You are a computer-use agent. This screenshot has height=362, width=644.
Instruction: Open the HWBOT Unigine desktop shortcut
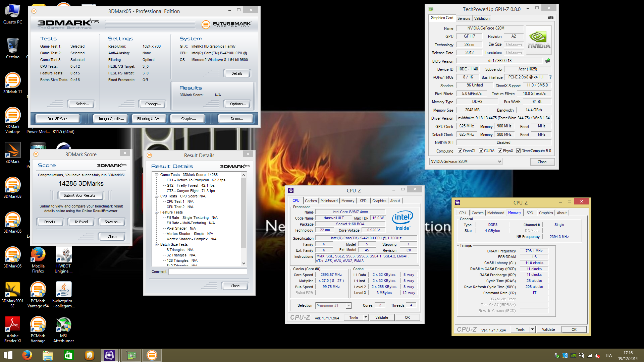63,259
